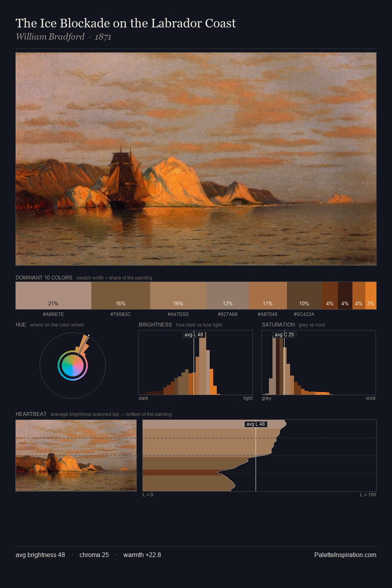Viewport: 392px width, 588px height.
Task: Select the 12% grey-brown swatch #927A68
Action: 228,296
